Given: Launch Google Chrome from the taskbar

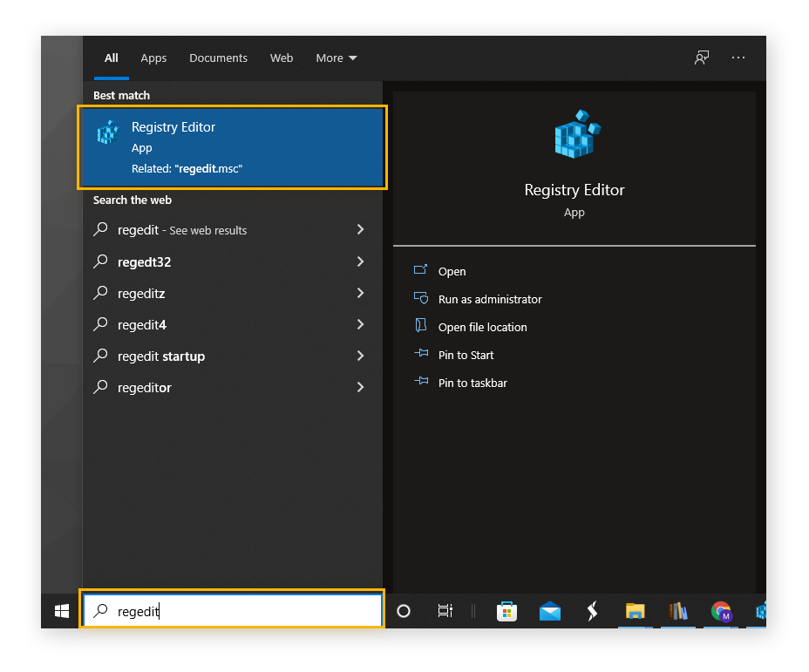Looking at the screenshot, I should pos(720,611).
